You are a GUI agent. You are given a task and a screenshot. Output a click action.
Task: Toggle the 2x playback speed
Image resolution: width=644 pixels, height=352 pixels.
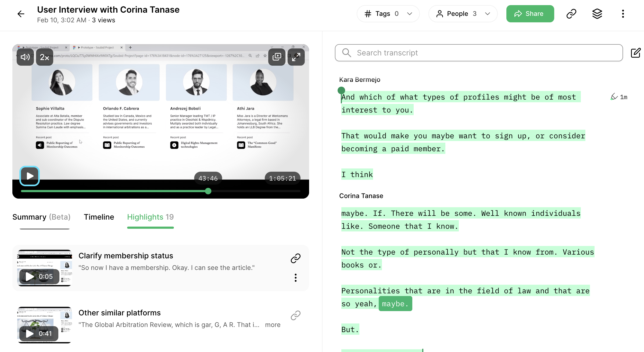tap(45, 57)
